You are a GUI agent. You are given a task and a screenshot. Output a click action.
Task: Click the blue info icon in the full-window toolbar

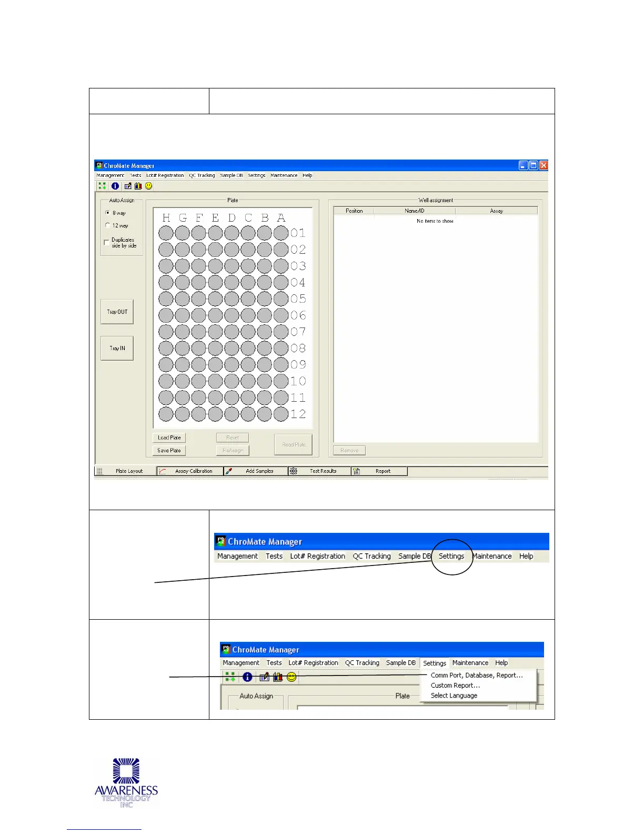pos(115,186)
